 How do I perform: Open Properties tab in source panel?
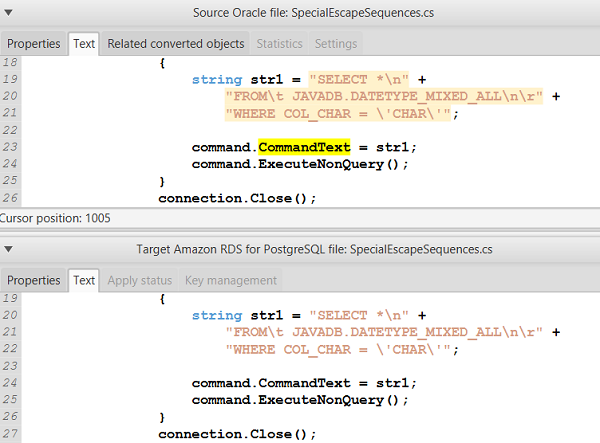[x=34, y=44]
